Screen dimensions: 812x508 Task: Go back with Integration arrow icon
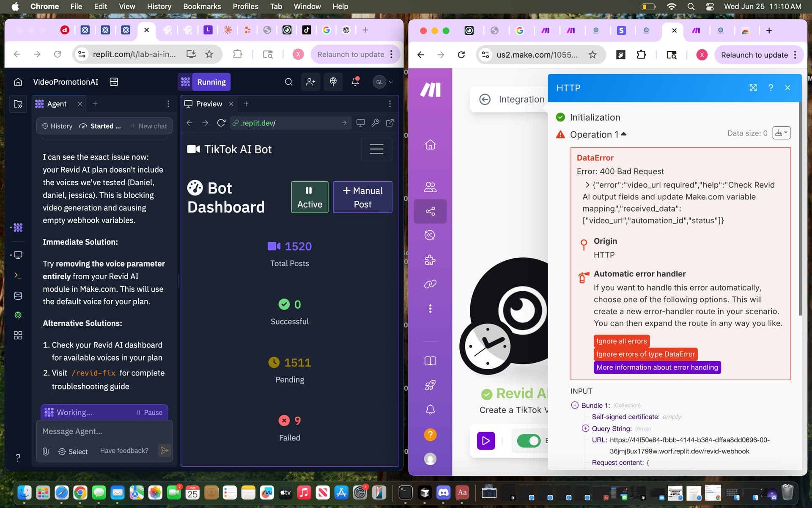coord(485,99)
